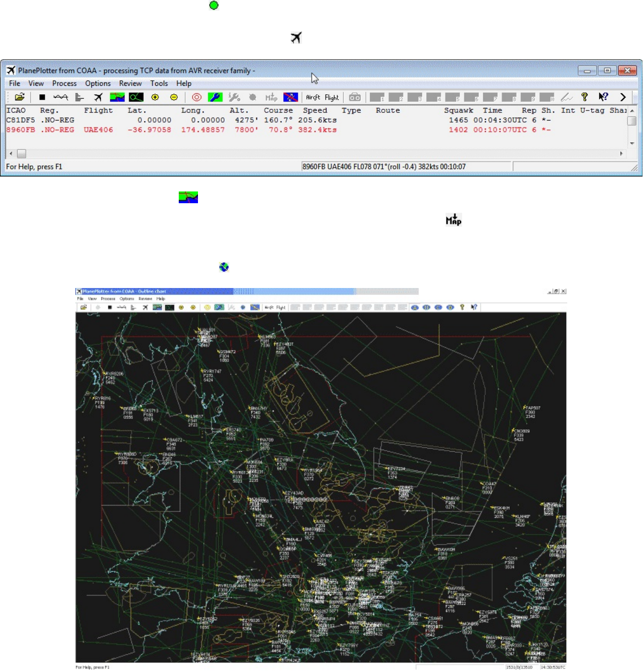Open chart options green wrench icon
Image resolution: width=643 pixels, height=672 pixels.
(215, 97)
